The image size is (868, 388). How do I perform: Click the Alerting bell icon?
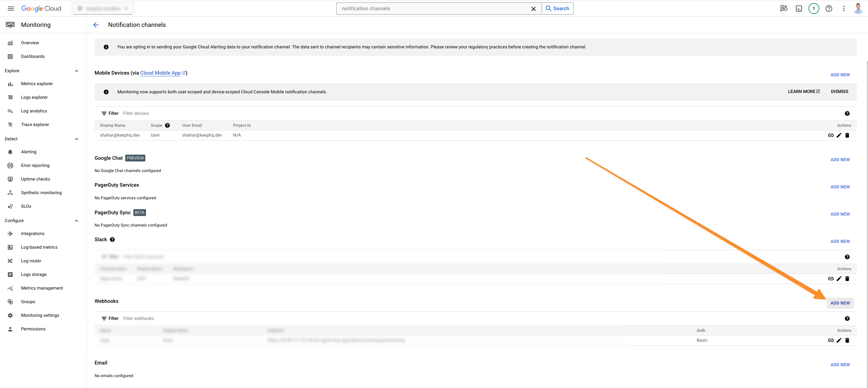point(10,152)
